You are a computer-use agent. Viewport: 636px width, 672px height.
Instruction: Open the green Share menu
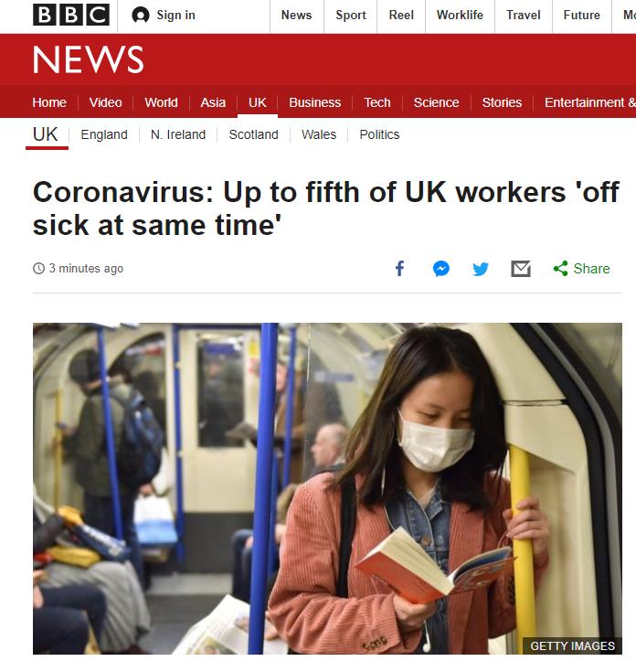(581, 269)
